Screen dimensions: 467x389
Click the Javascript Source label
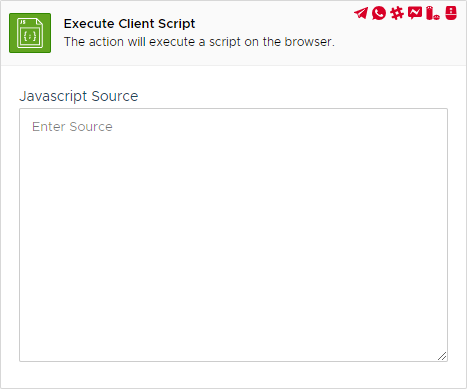pos(79,96)
